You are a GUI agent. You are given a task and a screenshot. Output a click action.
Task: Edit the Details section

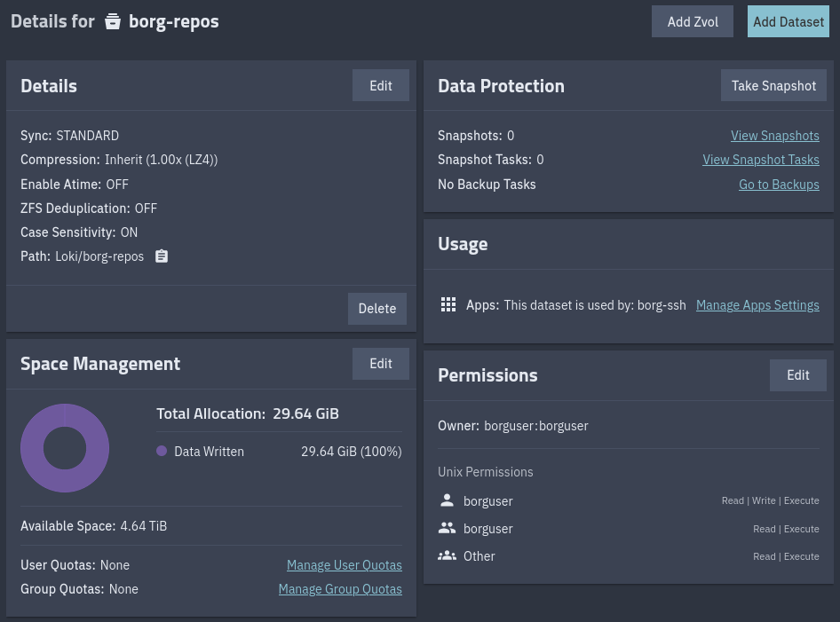380,85
